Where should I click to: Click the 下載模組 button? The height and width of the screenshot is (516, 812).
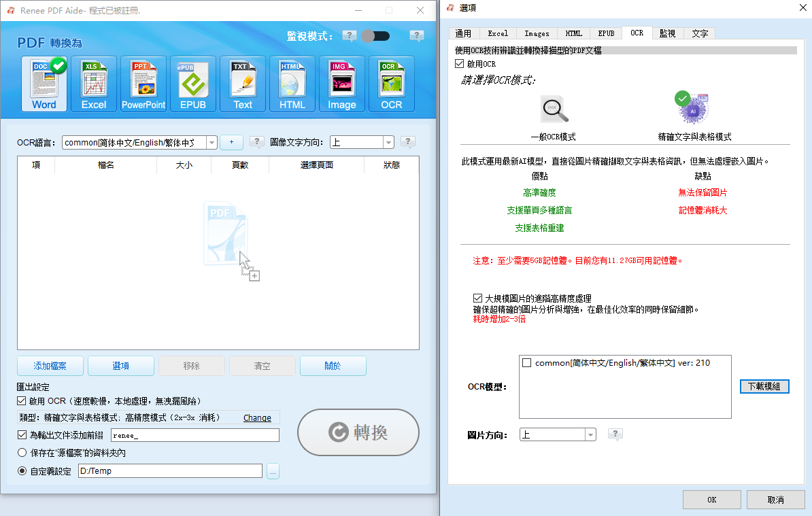pos(764,386)
